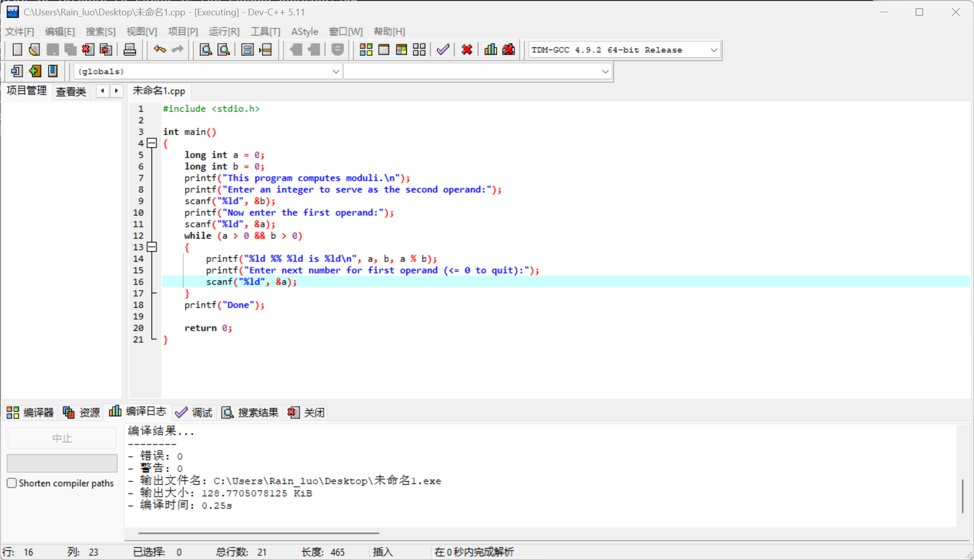Click the Rebuild All toolbar icon
Image resolution: width=974 pixels, height=560 pixels.
(419, 50)
